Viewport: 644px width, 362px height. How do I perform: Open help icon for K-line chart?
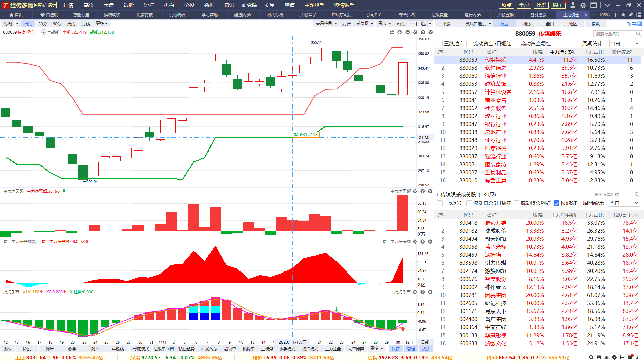pyautogui.click(x=423, y=32)
